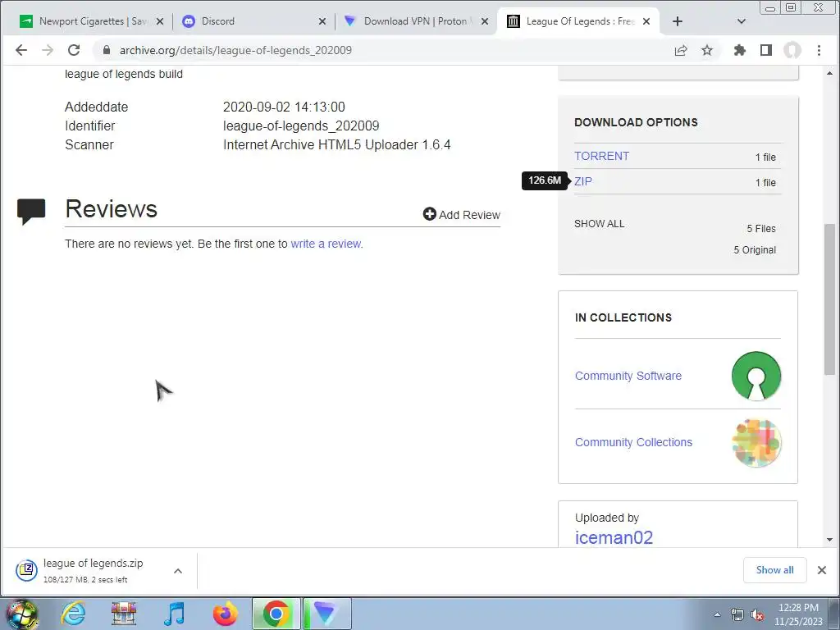Switch to Newport Cigarettes tab
The image size is (840, 630).
coord(91,21)
